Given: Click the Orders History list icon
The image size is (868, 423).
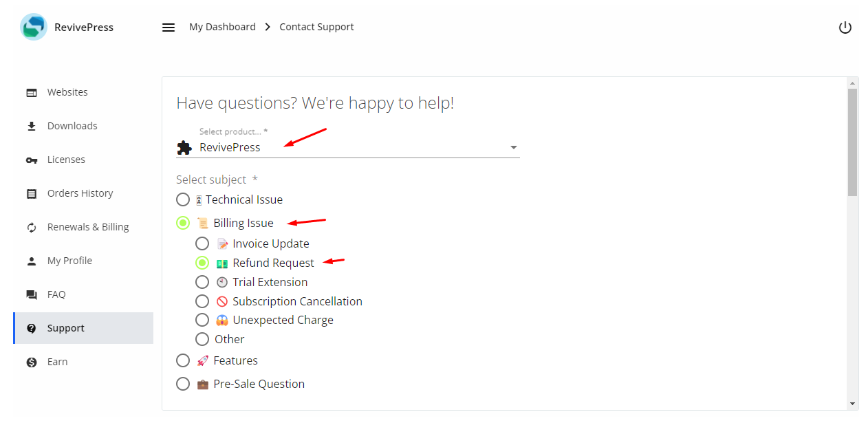Looking at the screenshot, I should [32, 194].
